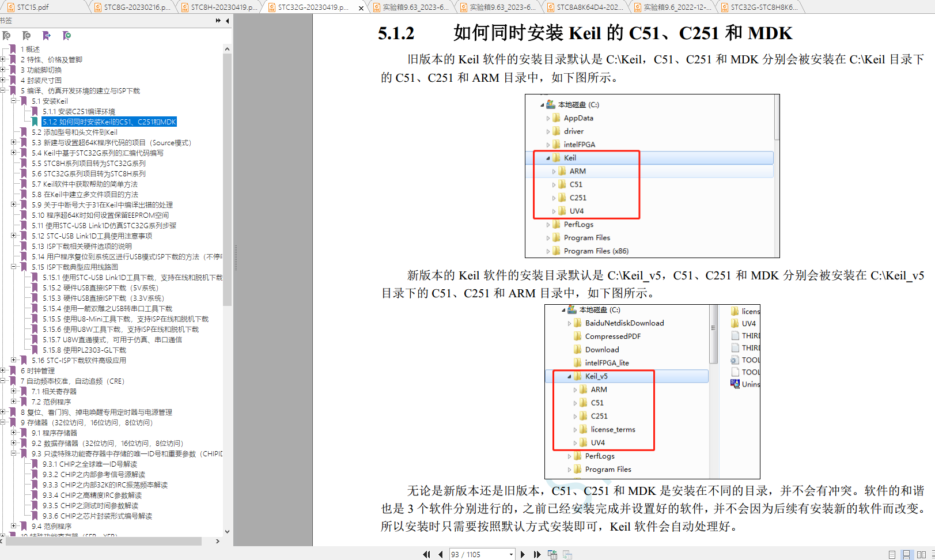Go to the previous page

coord(441,554)
